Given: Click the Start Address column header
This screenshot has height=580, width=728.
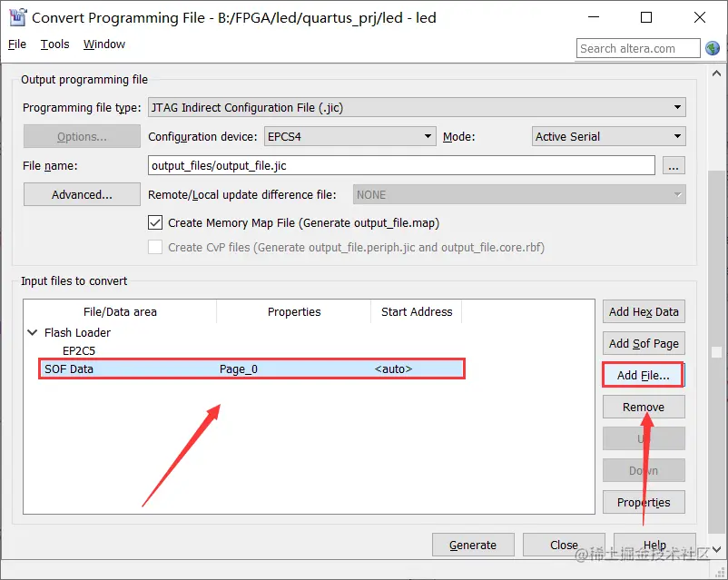Looking at the screenshot, I should click(x=417, y=311).
